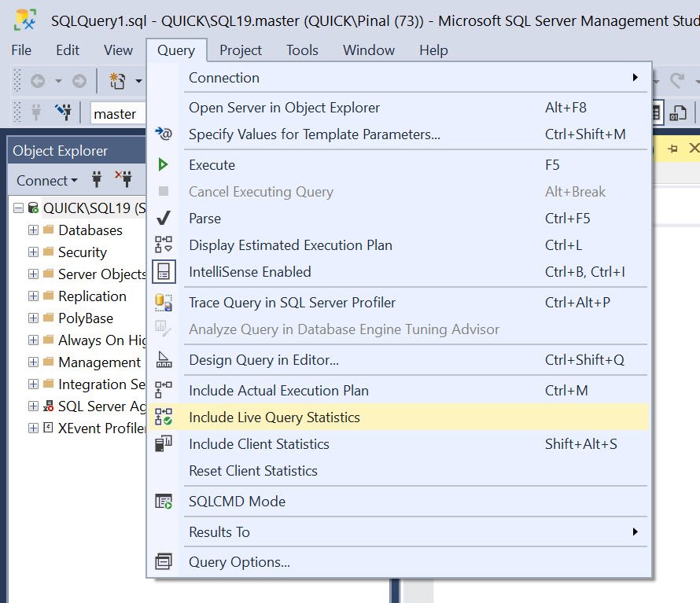Toggle Include Live Query Statistics
The height and width of the screenshot is (603, 700).
399,417
